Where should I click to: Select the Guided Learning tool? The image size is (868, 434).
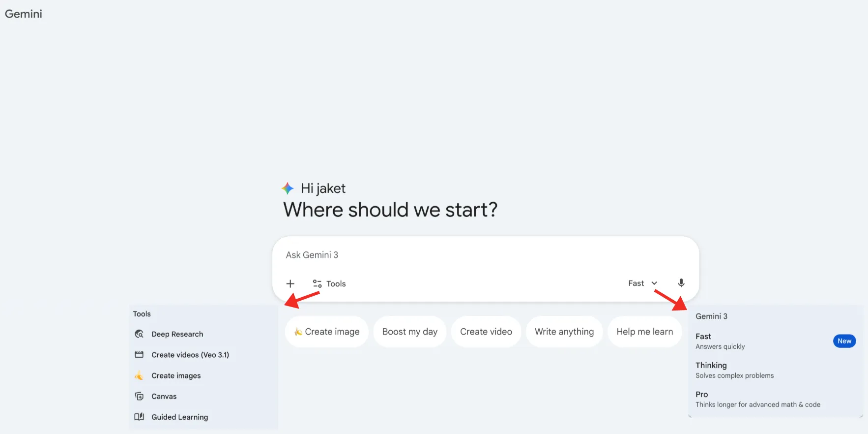(x=179, y=417)
